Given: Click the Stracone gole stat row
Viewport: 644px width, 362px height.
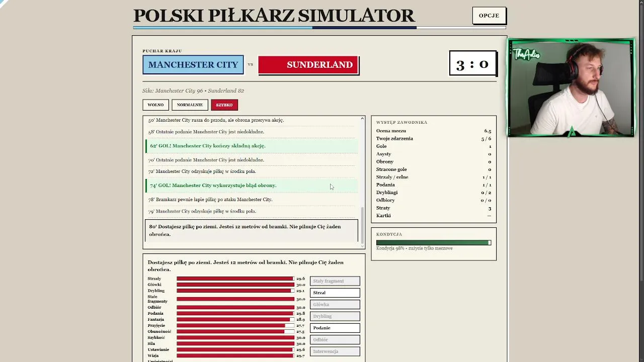Looking at the screenshot, I should pyautogui.click(x=434, y=169).
